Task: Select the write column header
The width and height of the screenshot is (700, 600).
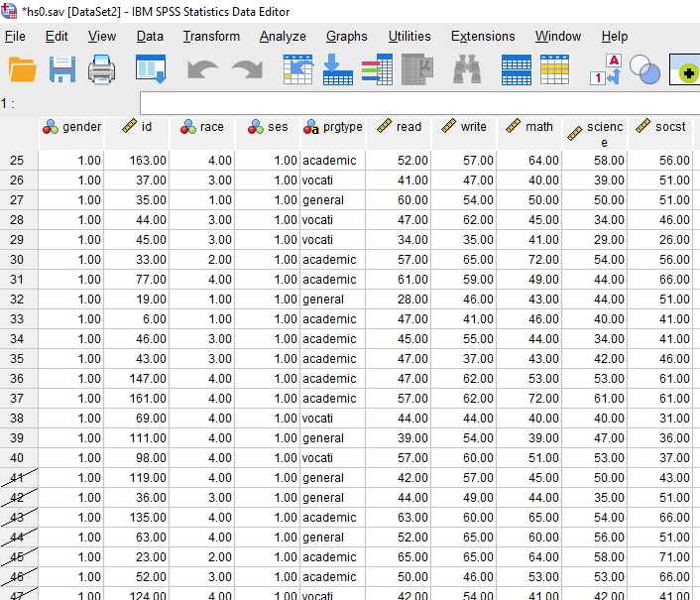Action: (464, 134)
